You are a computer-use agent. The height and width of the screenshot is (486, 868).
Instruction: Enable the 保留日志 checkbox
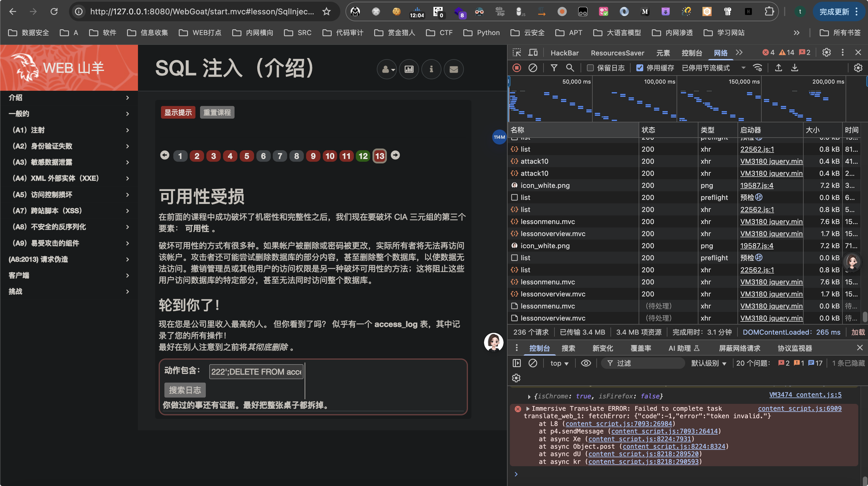point(590,68)
